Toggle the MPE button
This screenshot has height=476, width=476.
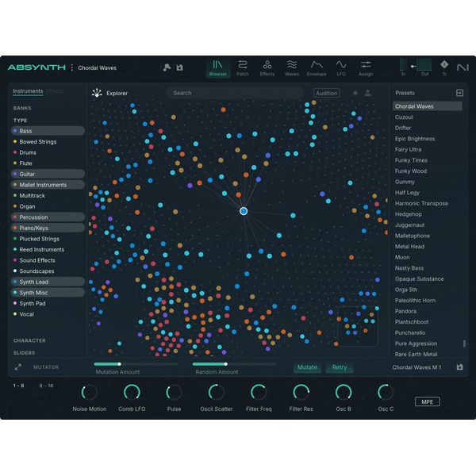[x=427, y=401]
